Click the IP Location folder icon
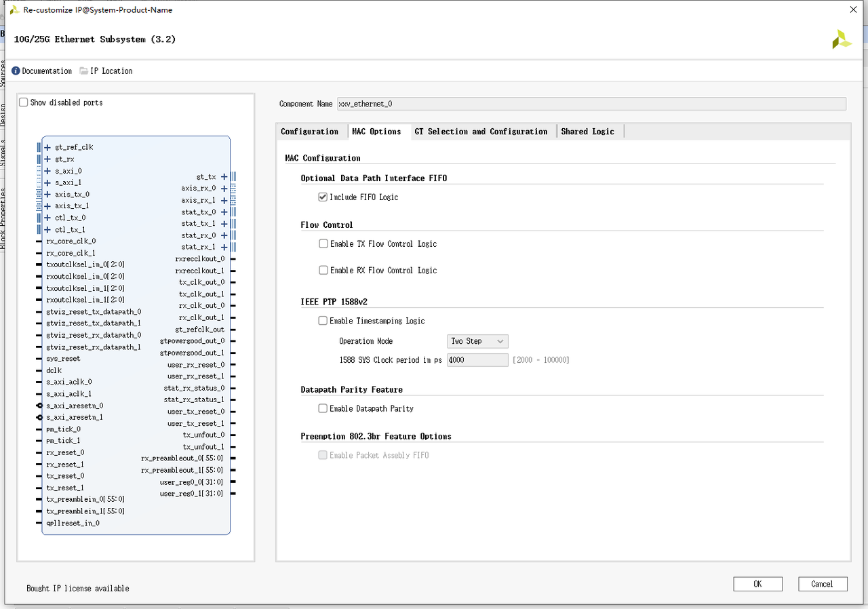Viewport: 868px width, 609px height. point(84,71)
